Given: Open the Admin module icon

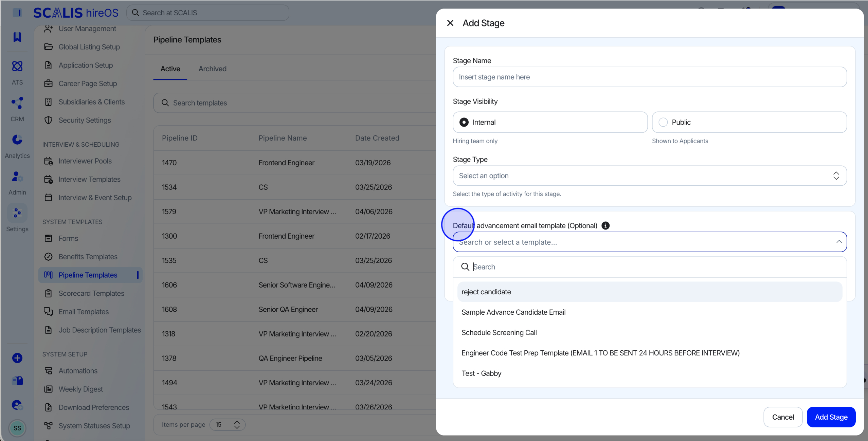Looking at the screenshot, I should [x=17, y=176].
